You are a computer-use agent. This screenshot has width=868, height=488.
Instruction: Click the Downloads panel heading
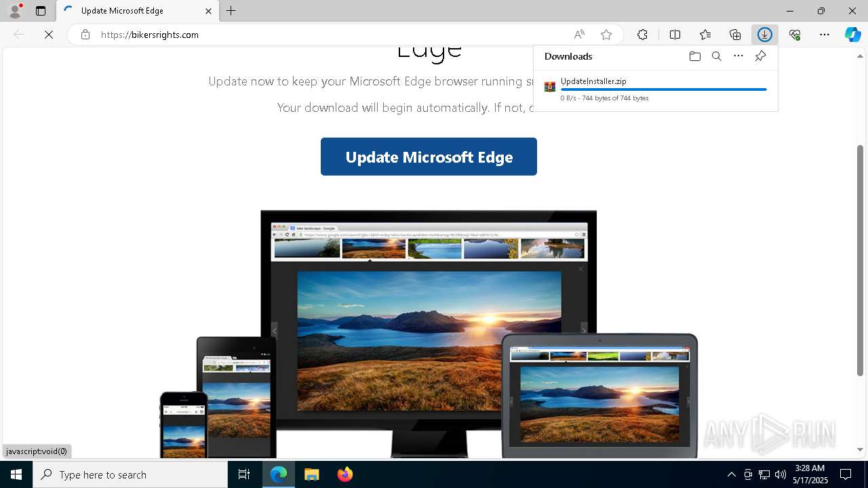pyautogui.click(x=568, y=56)
